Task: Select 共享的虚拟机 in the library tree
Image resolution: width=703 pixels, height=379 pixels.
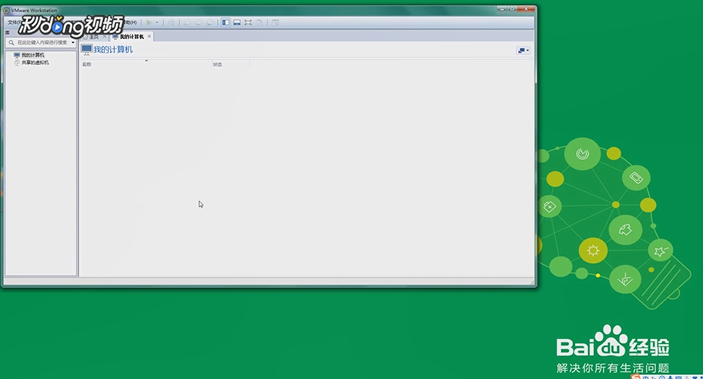Action: click(x=32, y=63)
